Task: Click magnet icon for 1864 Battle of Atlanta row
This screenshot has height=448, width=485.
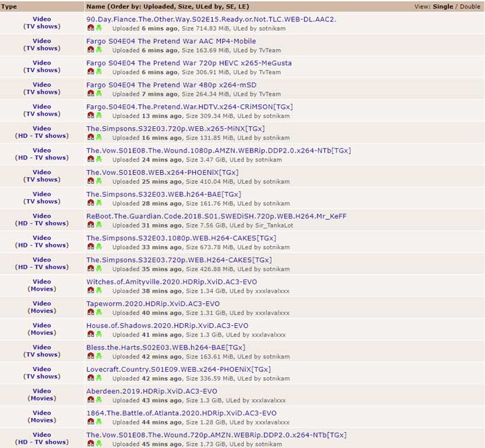Action: click(x=91, y=422)
